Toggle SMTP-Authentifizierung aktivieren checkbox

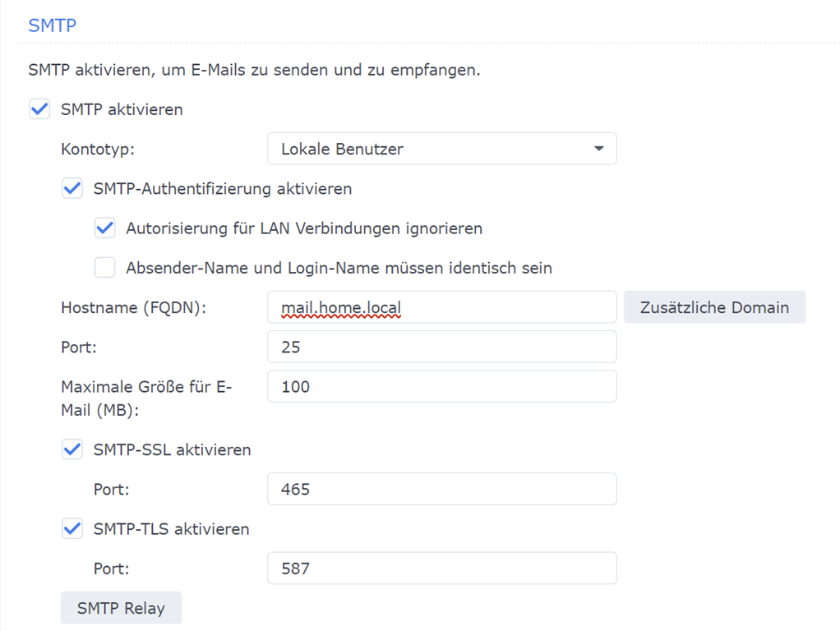click(72, 189)
